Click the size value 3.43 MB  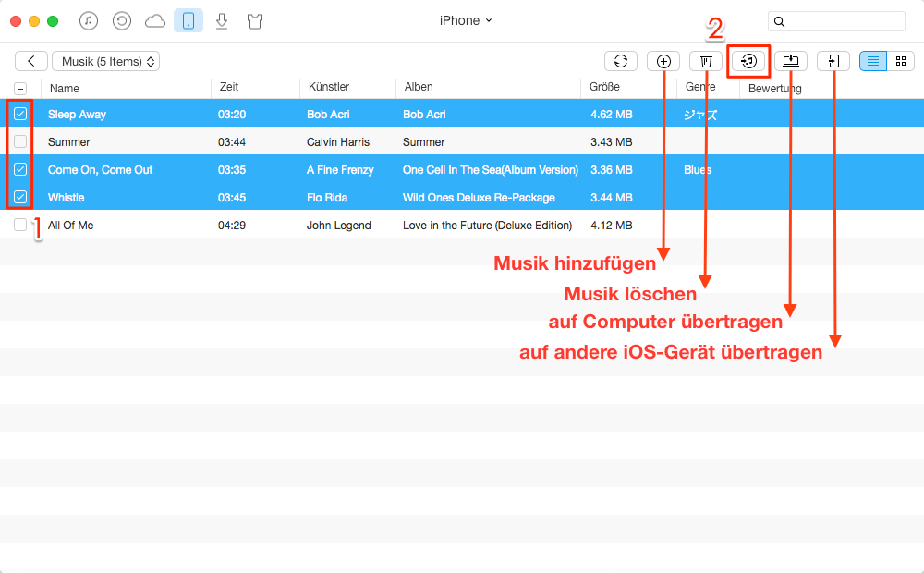612,142
